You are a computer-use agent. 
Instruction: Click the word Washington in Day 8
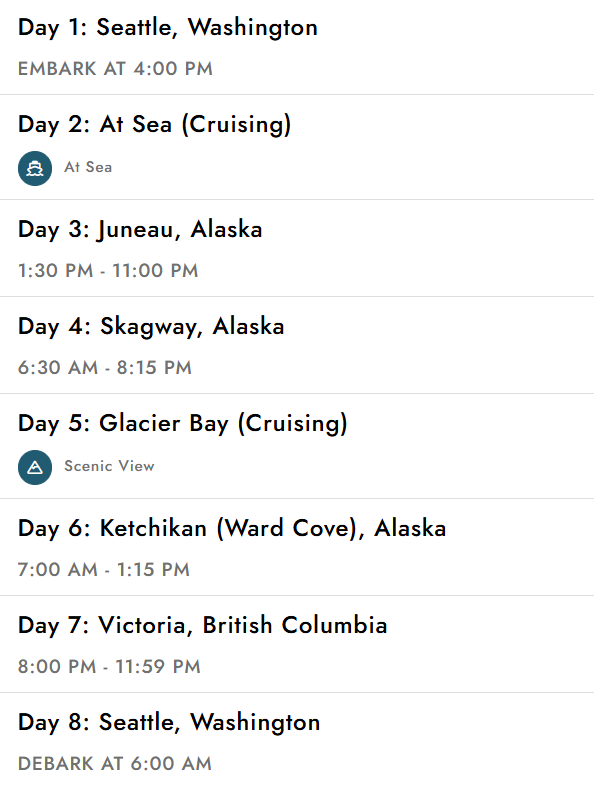point(255,723)
